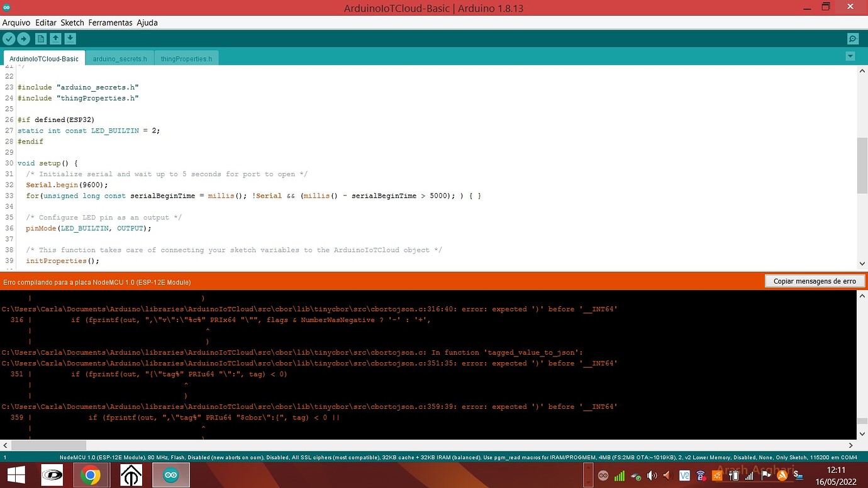This screenshot has height=488, width=868.
Task: Launch Google Chrome from the taskbar
Action: pyautogui.click(x=91, y=475)
